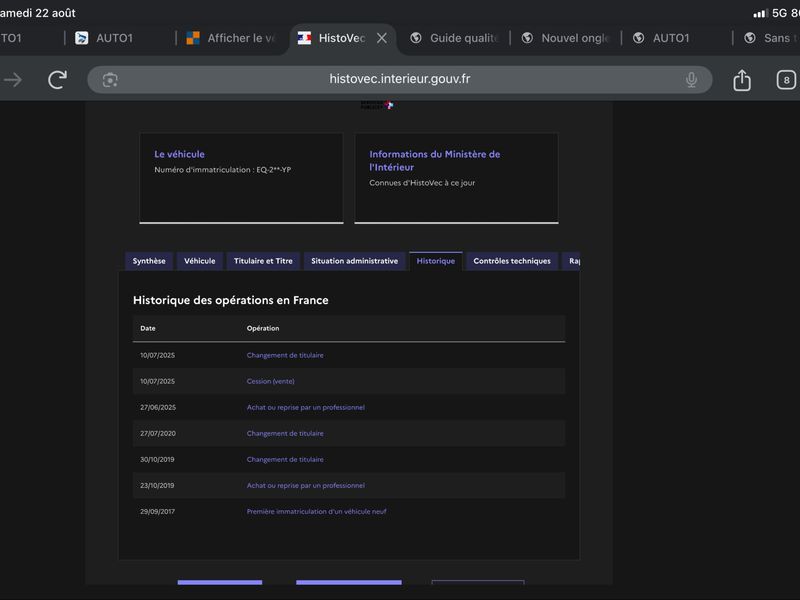Click Achat ou reprise dated 27/06/2025
Screen dimensions: 800x600
pos(306,407)
